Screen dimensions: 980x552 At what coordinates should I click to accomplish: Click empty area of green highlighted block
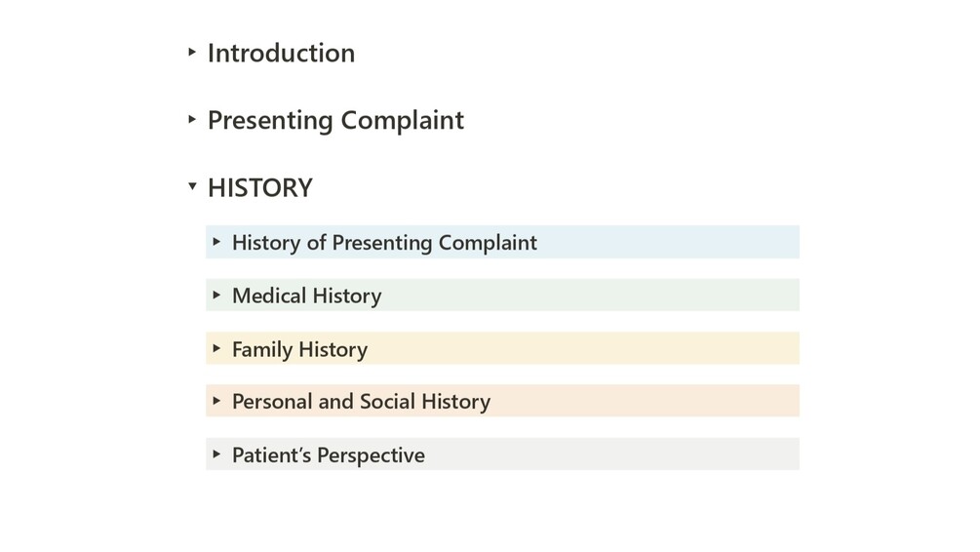click(595, 296)
